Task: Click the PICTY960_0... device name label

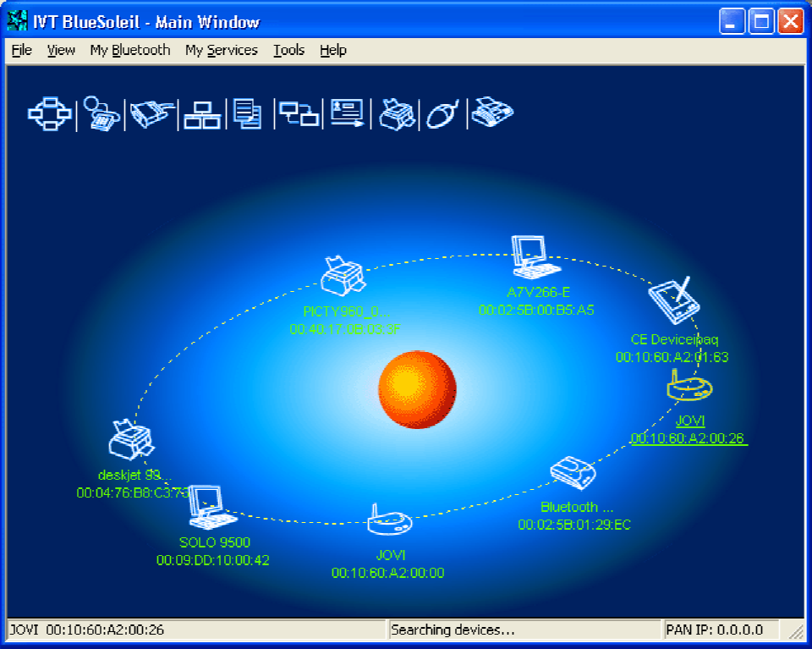Action: coord(346,312)
